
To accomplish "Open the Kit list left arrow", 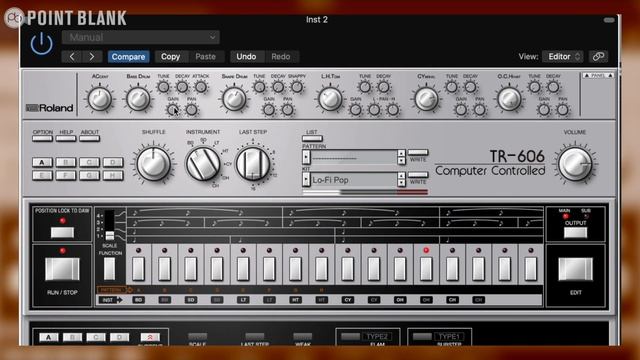I will [x=306, y=180].
